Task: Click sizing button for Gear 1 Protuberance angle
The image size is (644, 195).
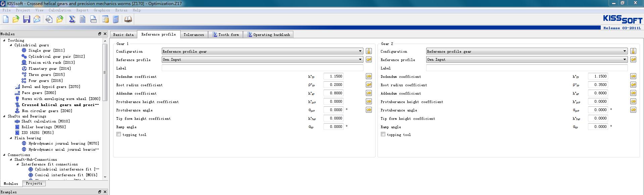Action: coord(368,110)
